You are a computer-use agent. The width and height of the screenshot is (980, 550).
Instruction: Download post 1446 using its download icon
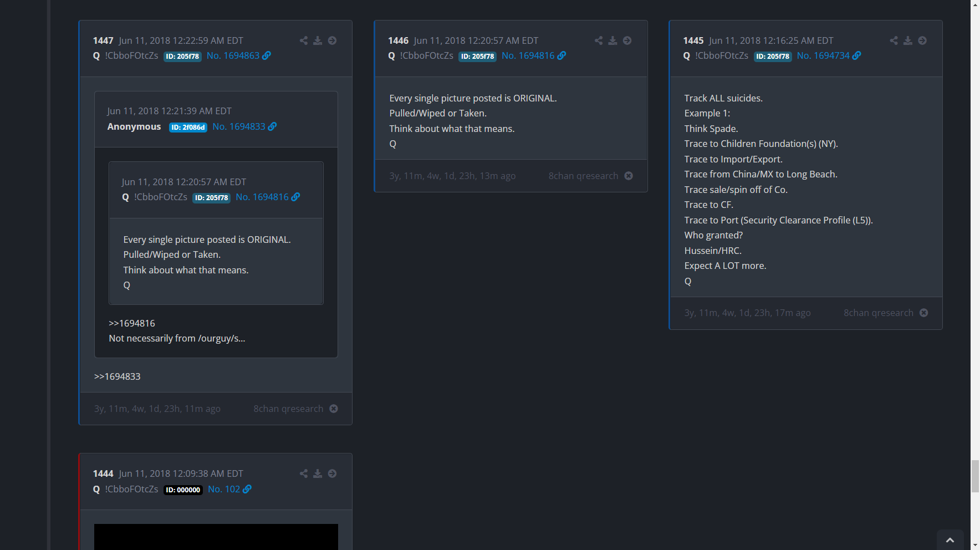(x=612, y=40)
